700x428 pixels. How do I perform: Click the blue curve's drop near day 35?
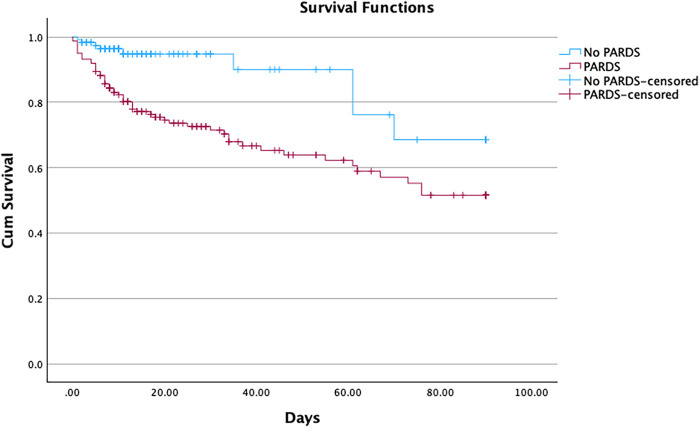click(x=233, y=62)
